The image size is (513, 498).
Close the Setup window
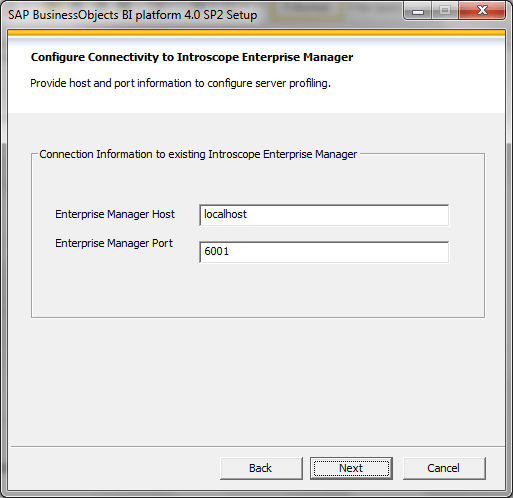click(x=482, y=11)
